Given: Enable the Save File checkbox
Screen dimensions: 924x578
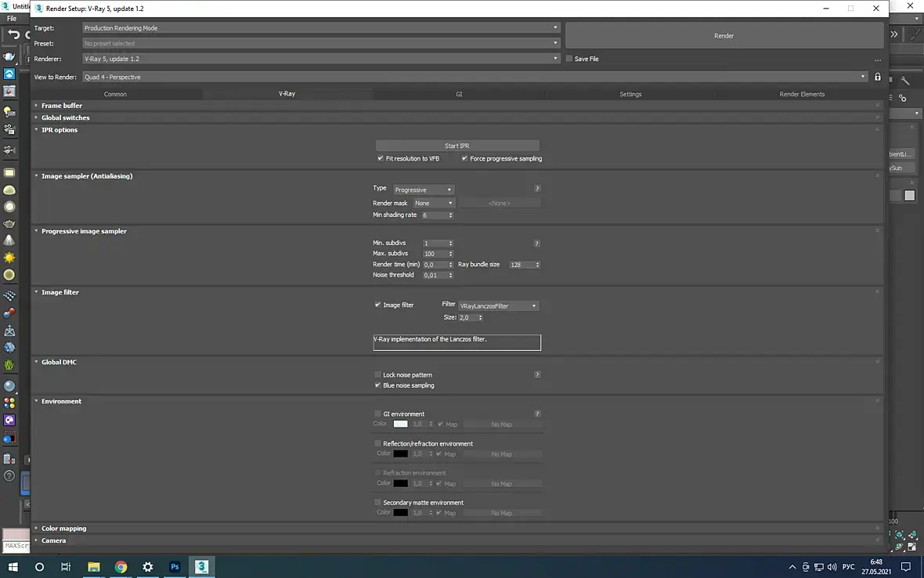Looking at the screenshot, I should (x=569, y=59).
